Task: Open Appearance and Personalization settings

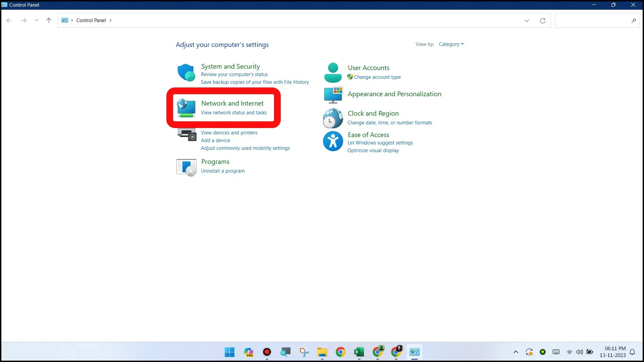Action: coord(394,94)
